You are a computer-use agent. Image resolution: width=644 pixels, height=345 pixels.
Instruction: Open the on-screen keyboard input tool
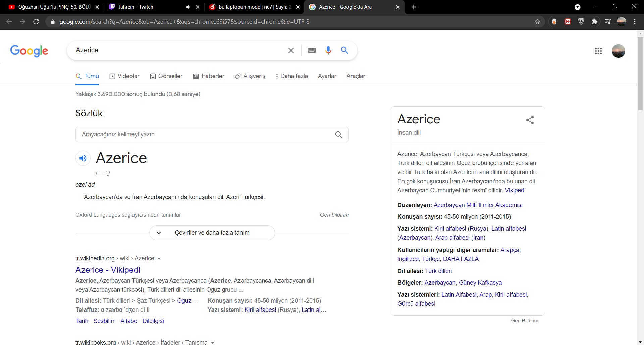312,50
